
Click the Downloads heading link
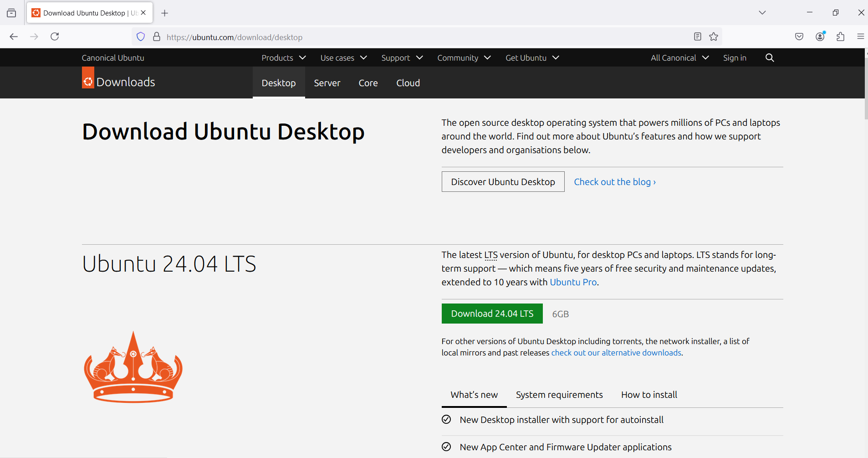(x=126, y=82)
